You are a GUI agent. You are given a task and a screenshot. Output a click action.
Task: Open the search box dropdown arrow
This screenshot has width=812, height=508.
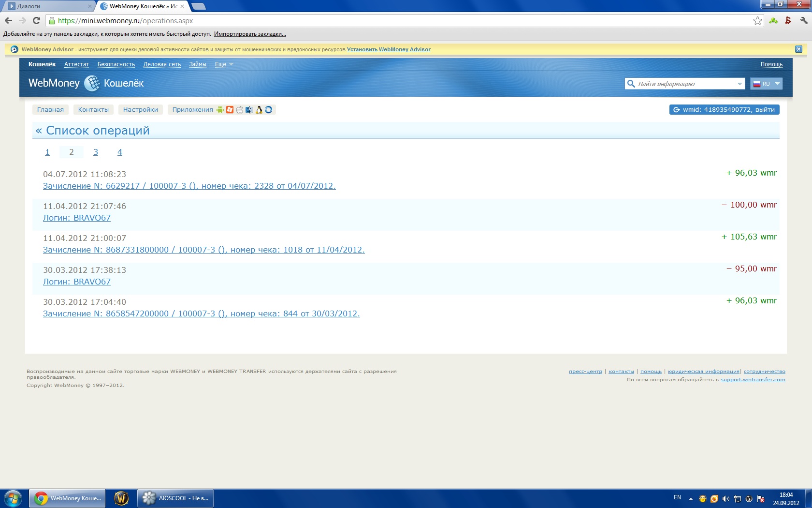pos(739,84)
